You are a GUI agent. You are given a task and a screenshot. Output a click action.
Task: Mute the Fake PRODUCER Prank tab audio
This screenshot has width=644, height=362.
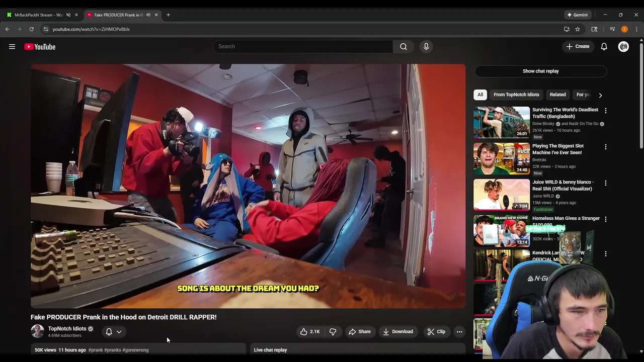pos(148,15)
